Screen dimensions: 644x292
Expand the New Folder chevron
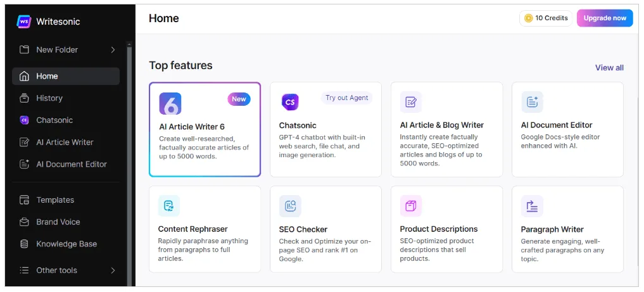pyautogui.click(x=113, y=49)
